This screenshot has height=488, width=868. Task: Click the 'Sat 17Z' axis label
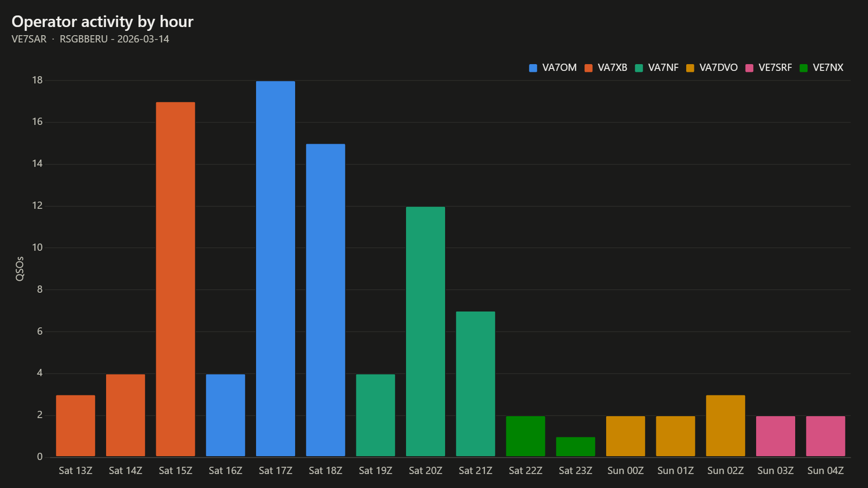point(275,471)
